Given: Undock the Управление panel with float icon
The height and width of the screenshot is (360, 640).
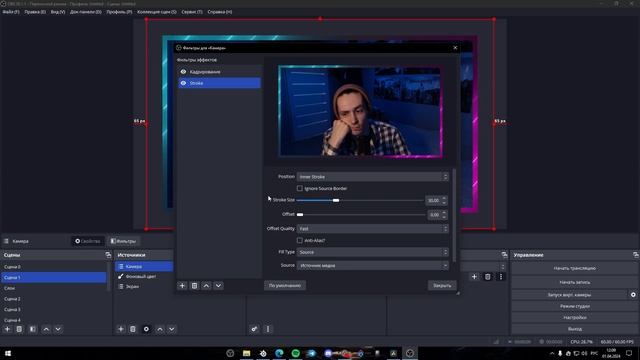Looking at the screenshot, I should pyautogui.click(x=636, y=255).
